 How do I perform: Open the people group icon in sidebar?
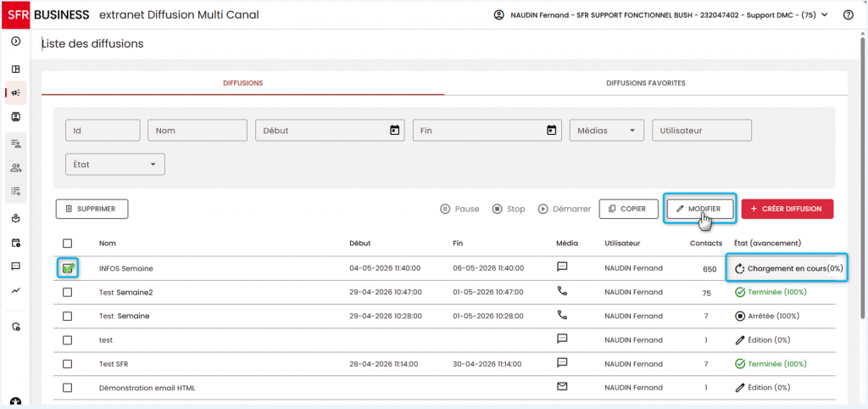[16, 167]
